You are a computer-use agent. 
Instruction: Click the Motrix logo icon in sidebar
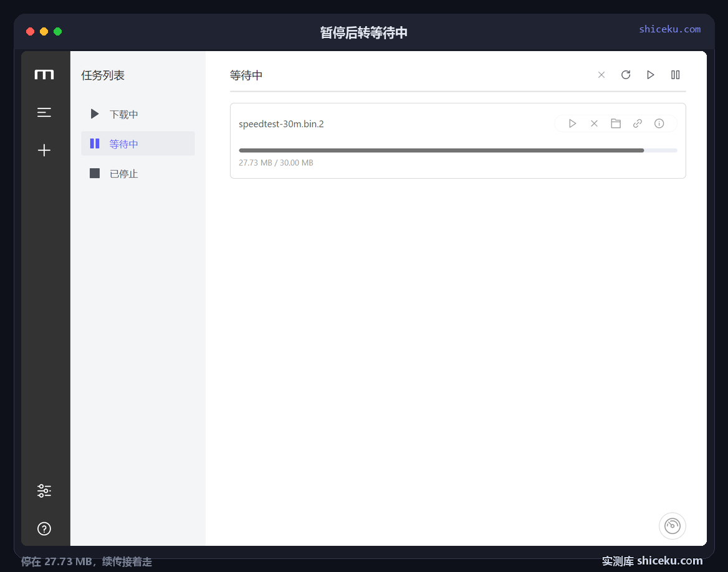coord(44,74)
